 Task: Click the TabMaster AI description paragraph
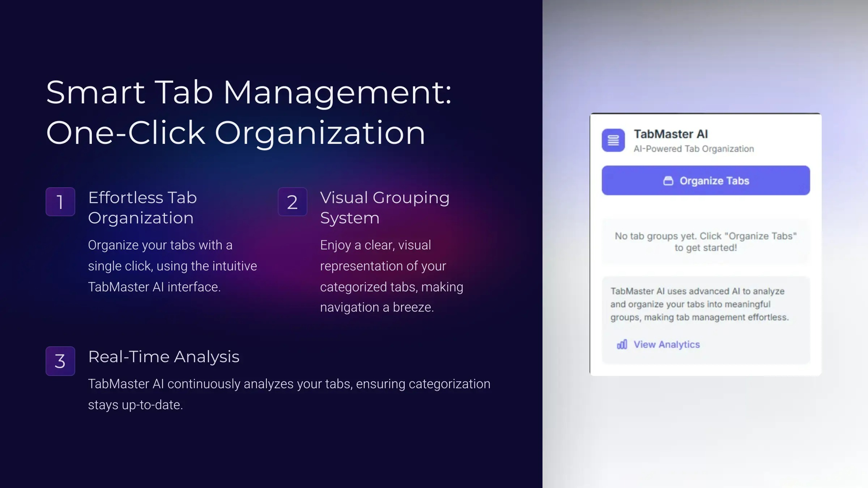click(699, 304)
